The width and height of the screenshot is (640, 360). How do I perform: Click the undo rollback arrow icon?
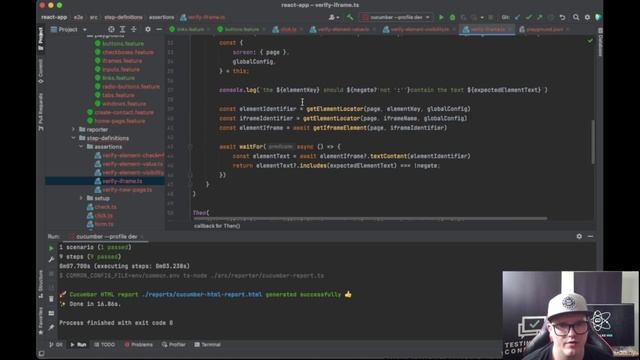point(562,17)
